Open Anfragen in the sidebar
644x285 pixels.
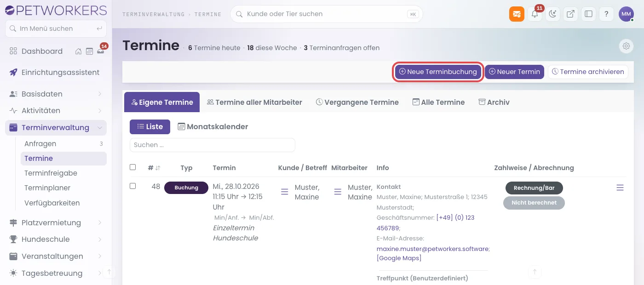[x=63, y=143]
